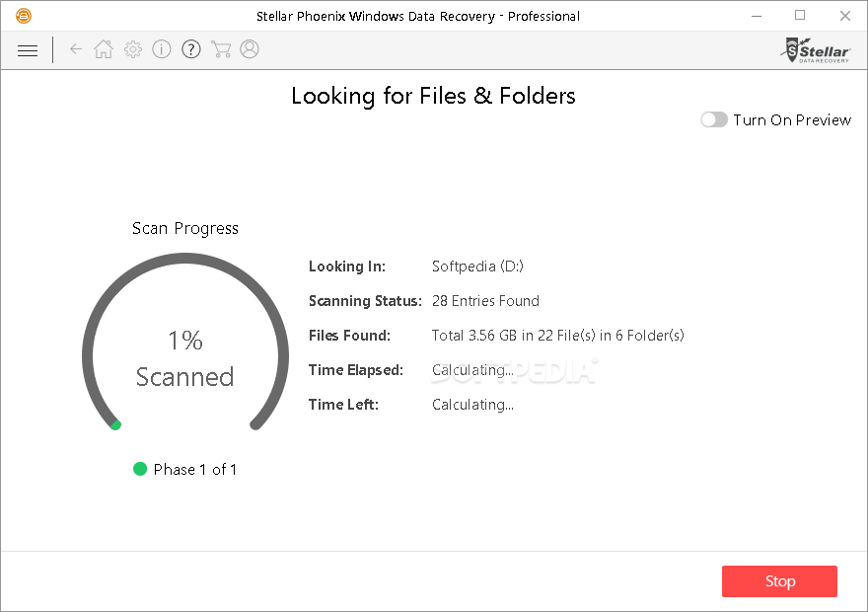Click the orange app icon in title bar
Screen dimensions: 868x612
pos(24,16)
